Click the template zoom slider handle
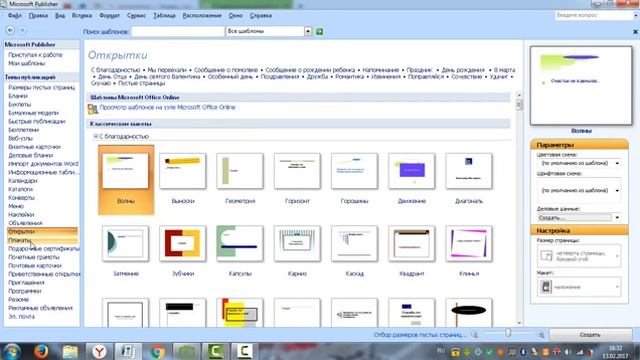 (x=508, y=333)
